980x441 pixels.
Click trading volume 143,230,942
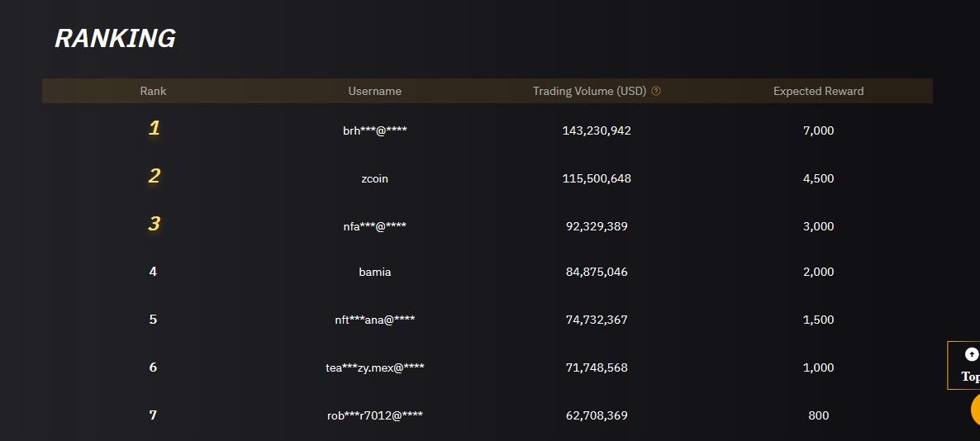[596, 130]
